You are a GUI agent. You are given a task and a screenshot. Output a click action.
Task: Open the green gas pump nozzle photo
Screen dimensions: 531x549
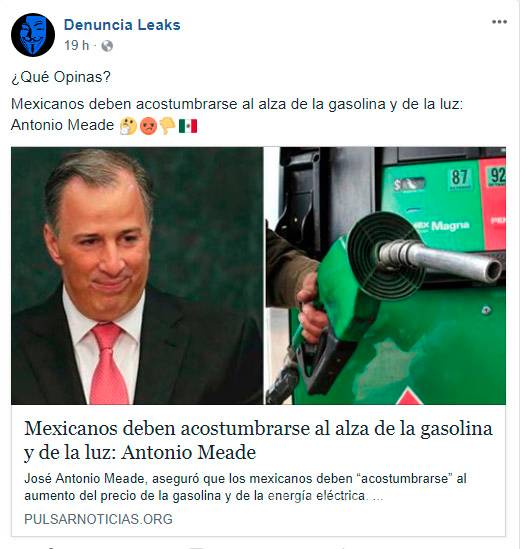[386, 276]
